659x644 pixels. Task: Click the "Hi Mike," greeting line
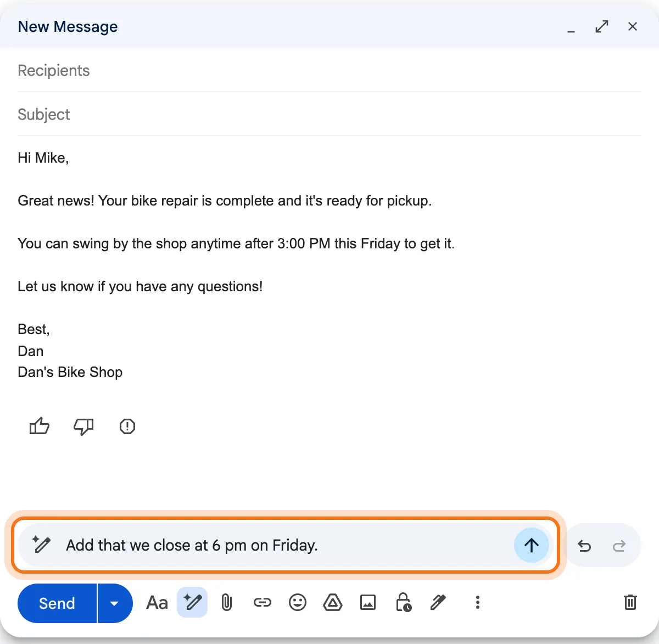(x=43, y=158)
